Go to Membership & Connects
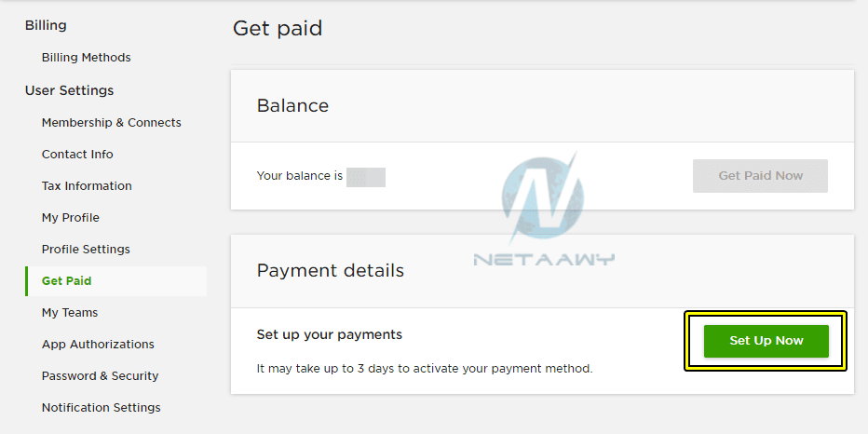Image resolution: width=868 pixels, height=434 pixels. (111, 122)
